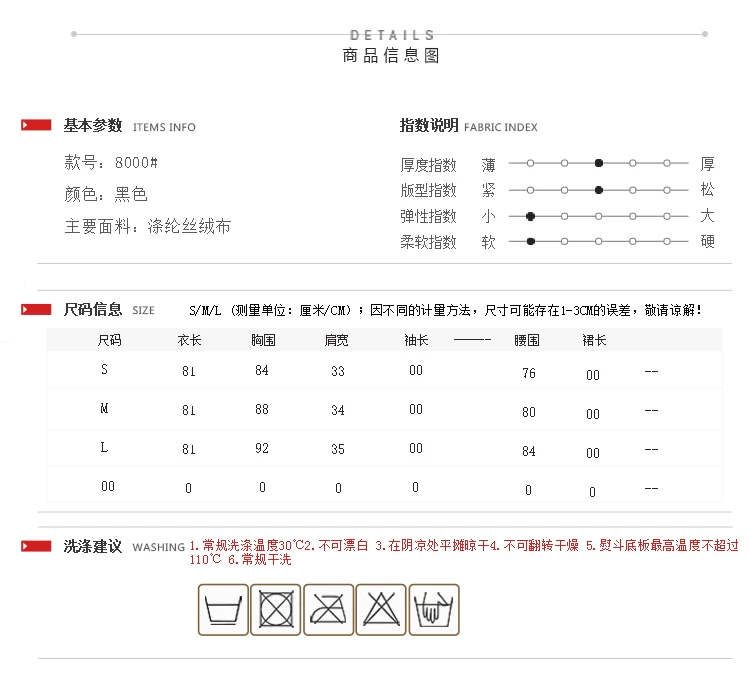Select the size S row label
This screenshot has height=674, width=750.
tap(104, 370)
